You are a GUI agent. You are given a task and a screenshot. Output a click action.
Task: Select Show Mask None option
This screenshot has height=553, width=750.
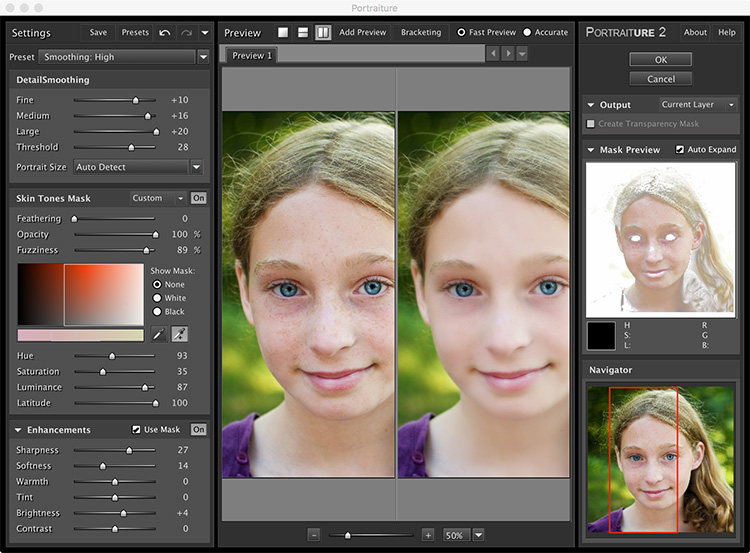point(157,284)
